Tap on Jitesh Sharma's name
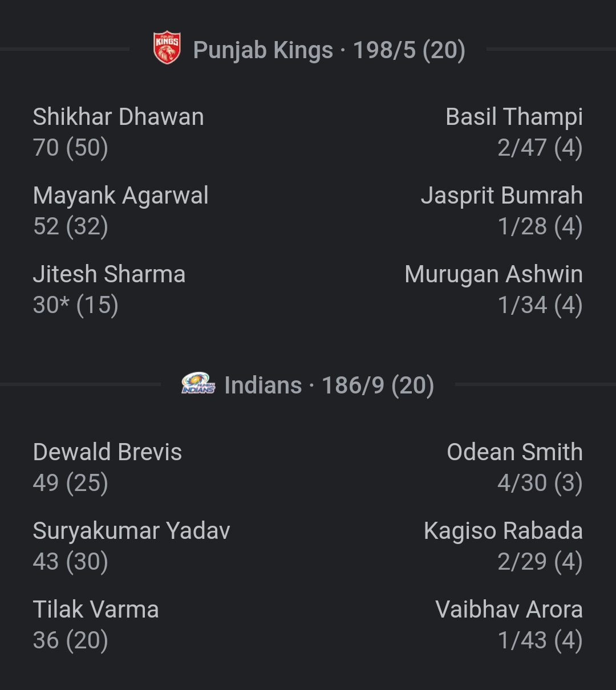Screen dimensions: 616x690 click(x=109, y=274)
